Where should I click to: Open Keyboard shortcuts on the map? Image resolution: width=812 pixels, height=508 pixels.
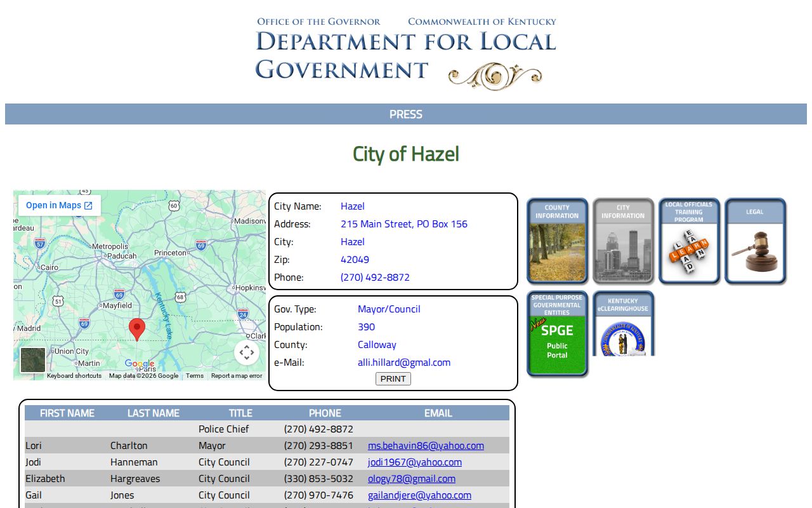click(74, 376)
